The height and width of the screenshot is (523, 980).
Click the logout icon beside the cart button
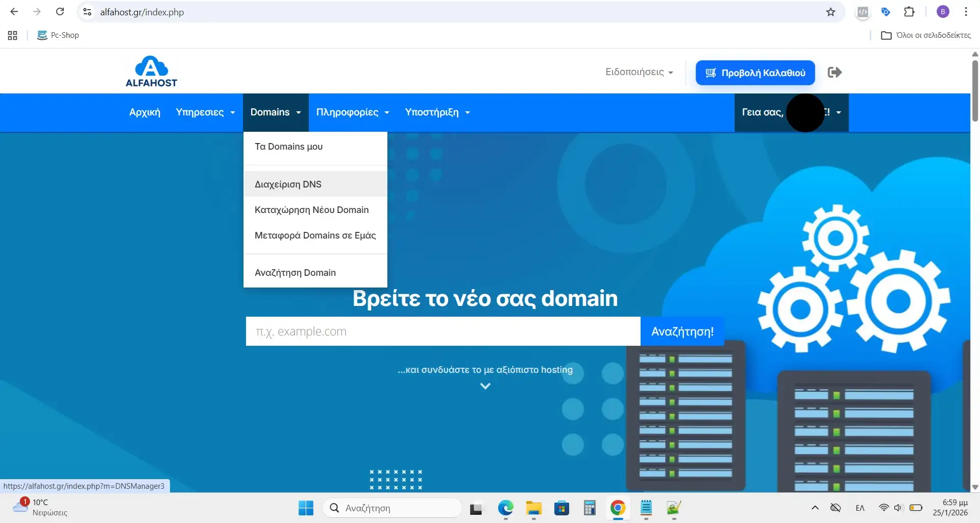click(x=835, y=72)
